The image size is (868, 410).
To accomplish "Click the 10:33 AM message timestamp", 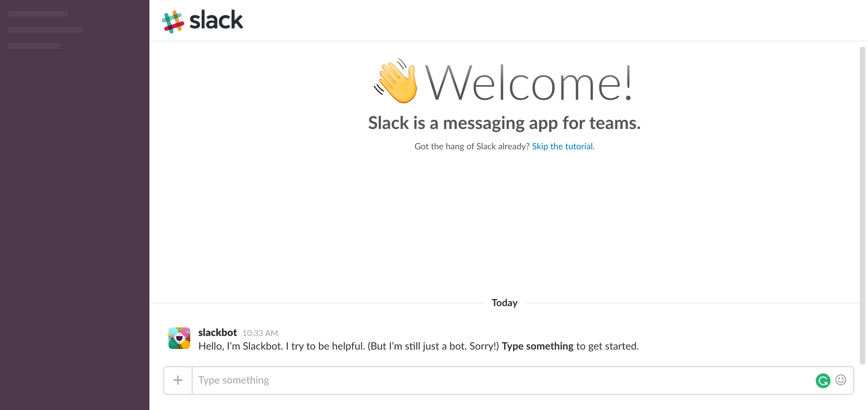I will point(260,333).
